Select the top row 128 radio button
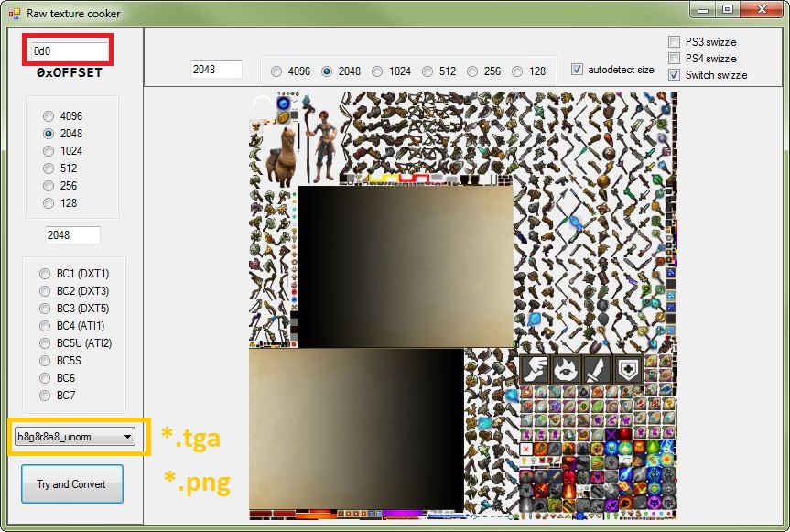Image resolution: width=790 pixels, height=532 pixels. tap(517, 71)
